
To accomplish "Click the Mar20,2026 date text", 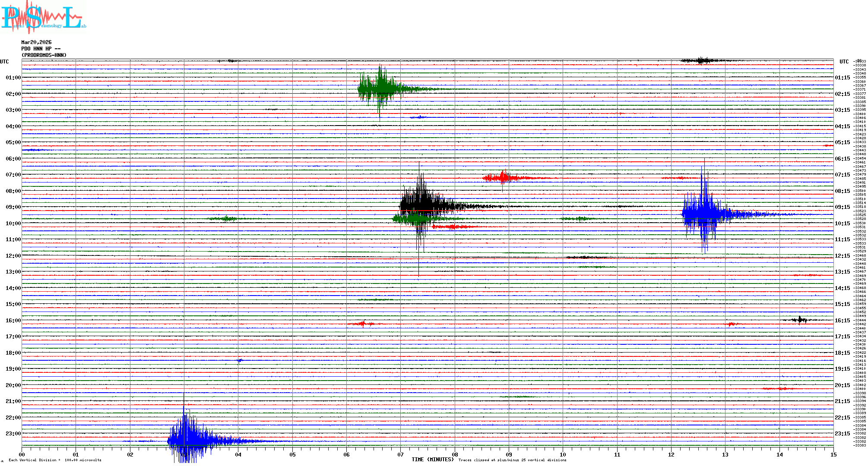I will point(36,42).
